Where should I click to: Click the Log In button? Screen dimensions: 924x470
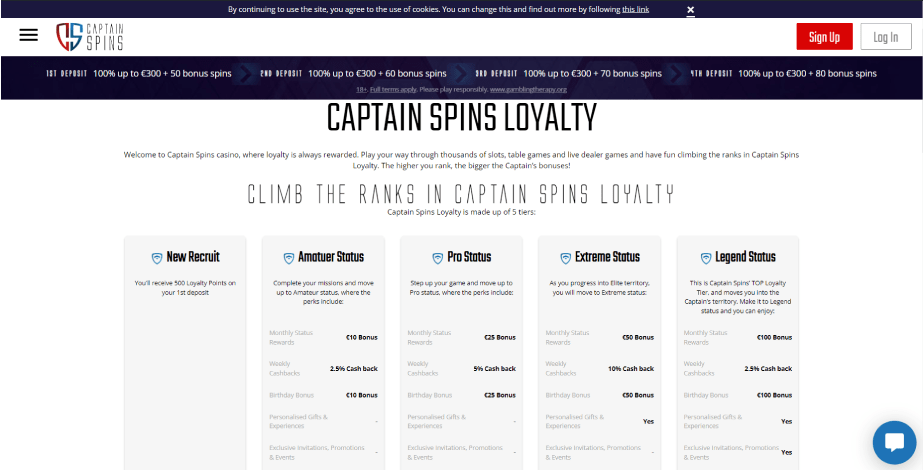(x=885, y=37)
